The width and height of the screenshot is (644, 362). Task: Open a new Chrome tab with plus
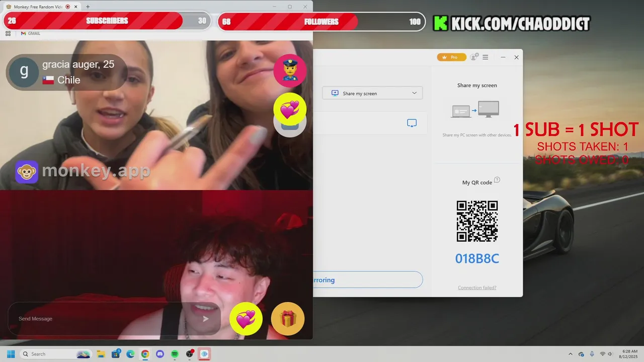point(88,7)
